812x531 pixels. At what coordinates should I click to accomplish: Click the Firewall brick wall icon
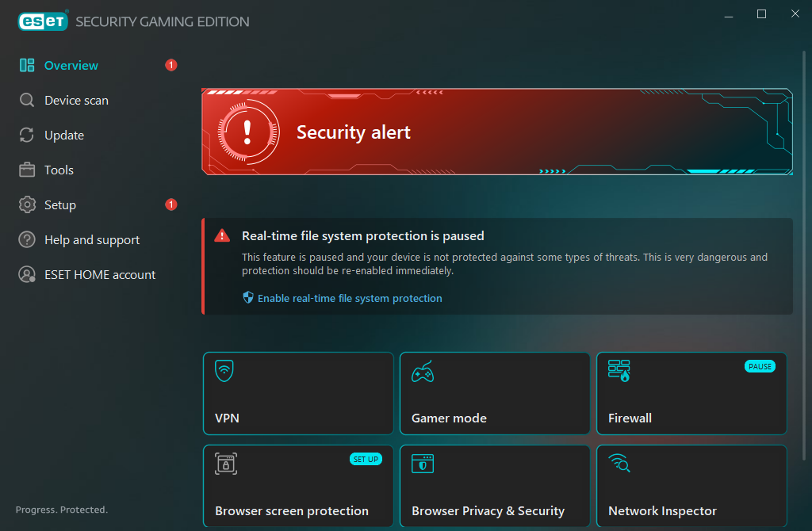(x=619, y=371)
